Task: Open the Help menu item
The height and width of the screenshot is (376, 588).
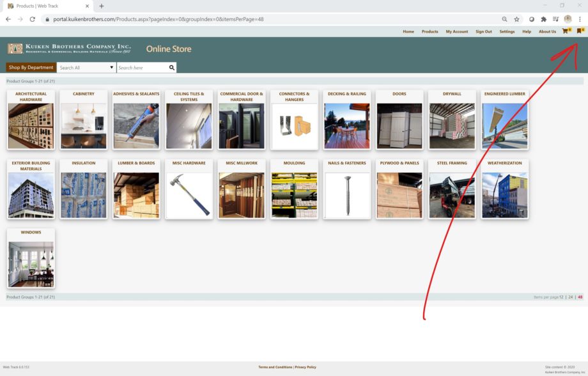Action: click(527, 31)
